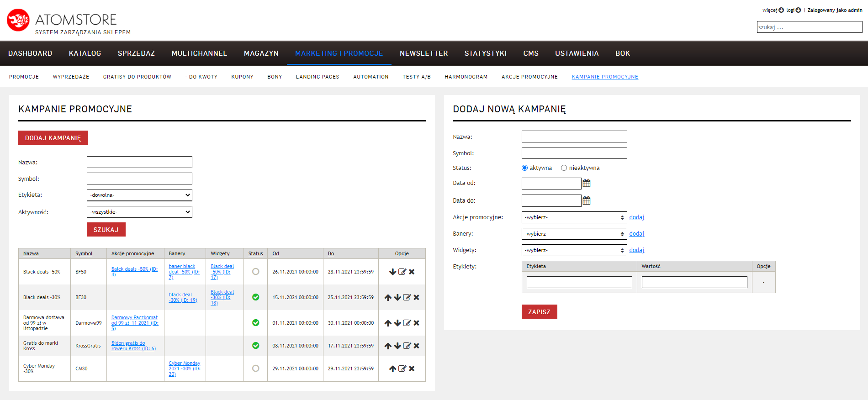Click dodaj link next to Banery
868x400 pixels.
point(636,234)
